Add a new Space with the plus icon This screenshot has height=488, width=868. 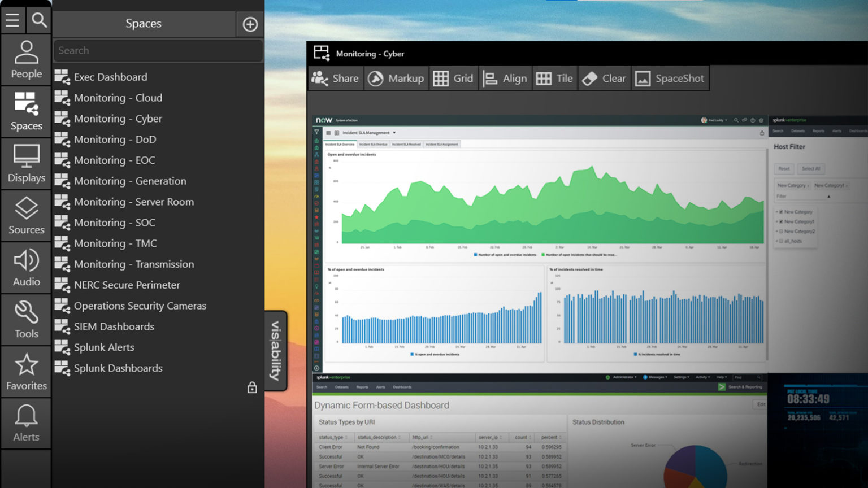(x=250, y=24)
